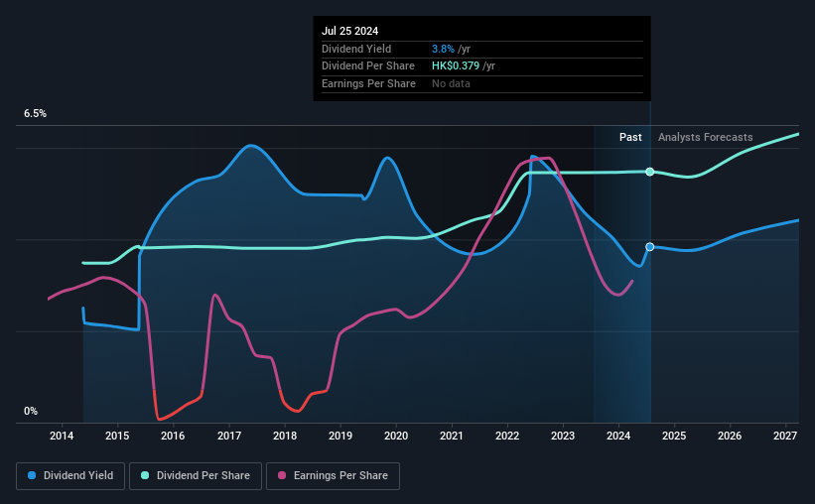This screenshot has width=815, height=504.
Task: Click the HK$0.379 Dividend Per Share value
Action: point(456,66)
